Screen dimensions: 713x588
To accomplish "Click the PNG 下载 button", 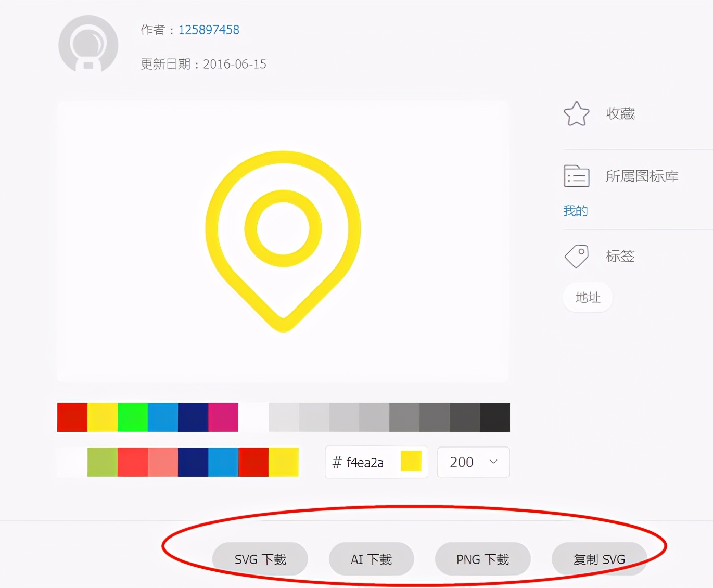I will 483,559.
